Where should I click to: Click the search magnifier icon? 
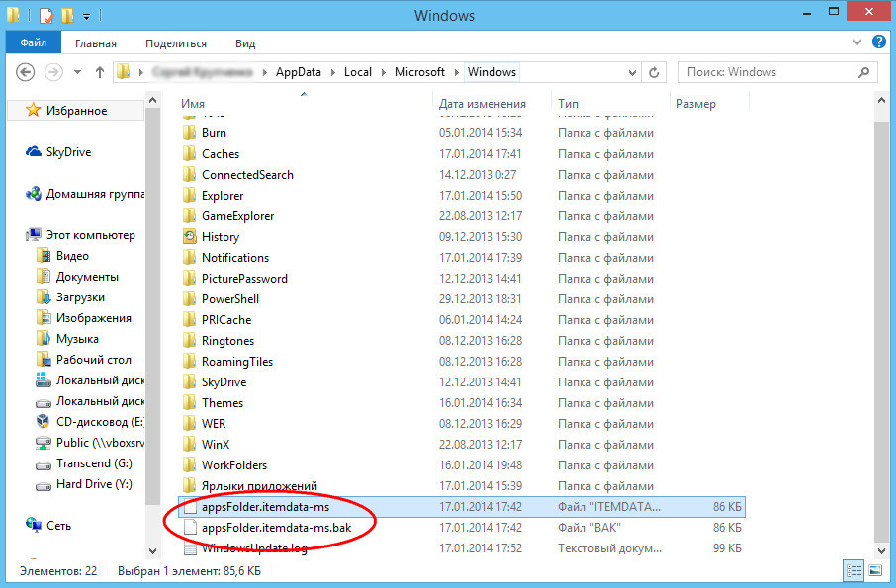point(864,72)
